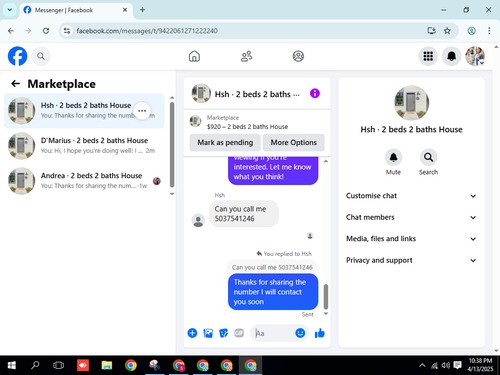Click the message input field Aa
The width and height of the screenshot is (500, 375).
pyautogui.click(x=274, y=333)
